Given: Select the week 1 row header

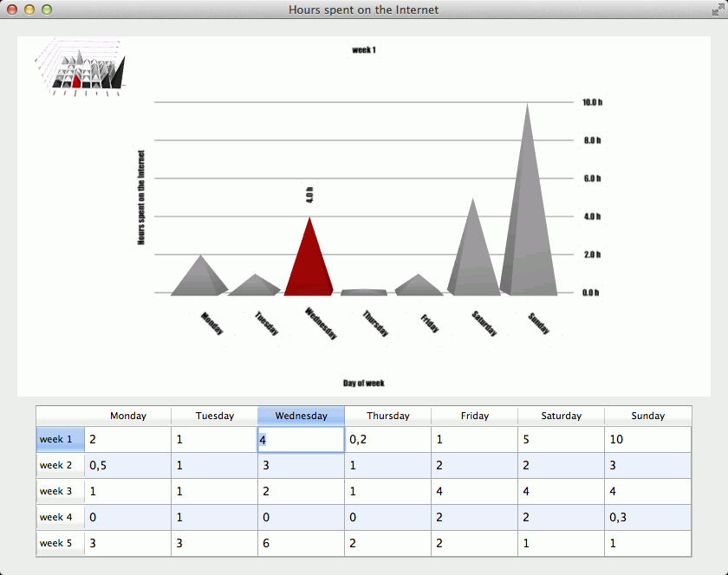Looking at the screenshot, I should pos(59,439).
